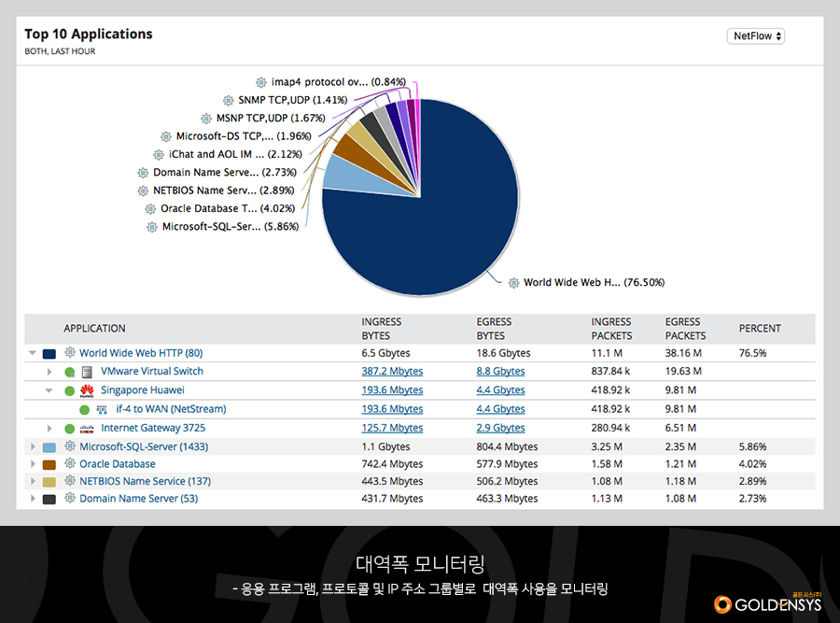The image size is (840, 623).
Task: Open the Singapore Huawei node link
Action: (143, 389)
